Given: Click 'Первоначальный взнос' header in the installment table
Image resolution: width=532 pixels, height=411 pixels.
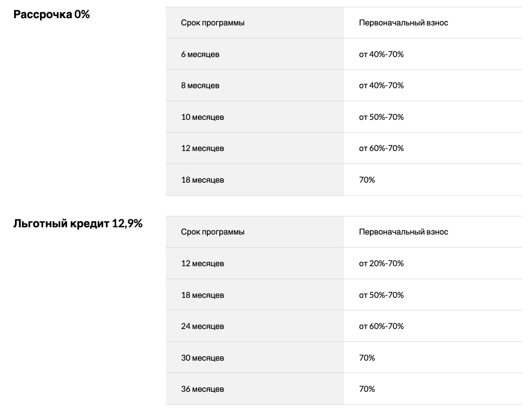Looking at the screenshot, I should pyautogui.click(x=403, y=23).
